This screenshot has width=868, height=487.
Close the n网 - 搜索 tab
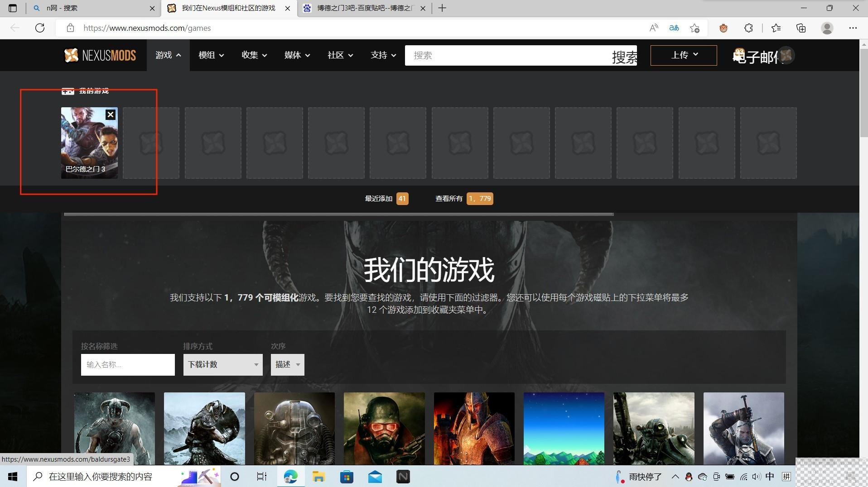coord(152,8)
